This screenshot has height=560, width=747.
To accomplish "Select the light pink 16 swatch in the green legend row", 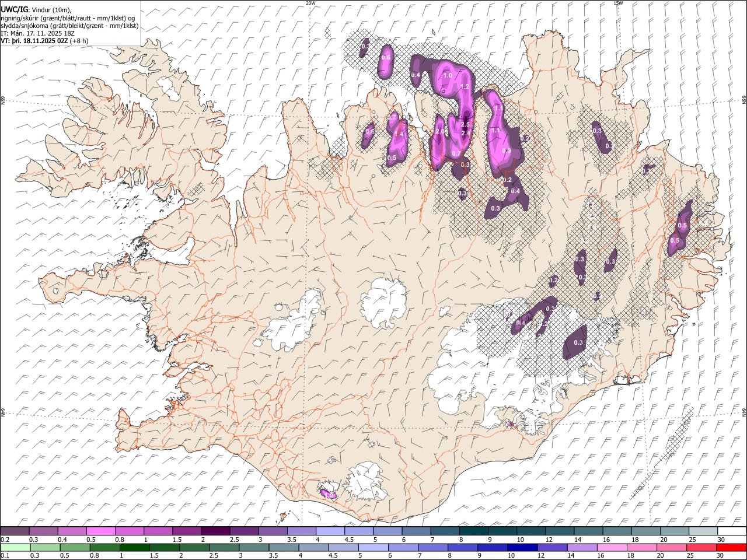I will (611, 547).
